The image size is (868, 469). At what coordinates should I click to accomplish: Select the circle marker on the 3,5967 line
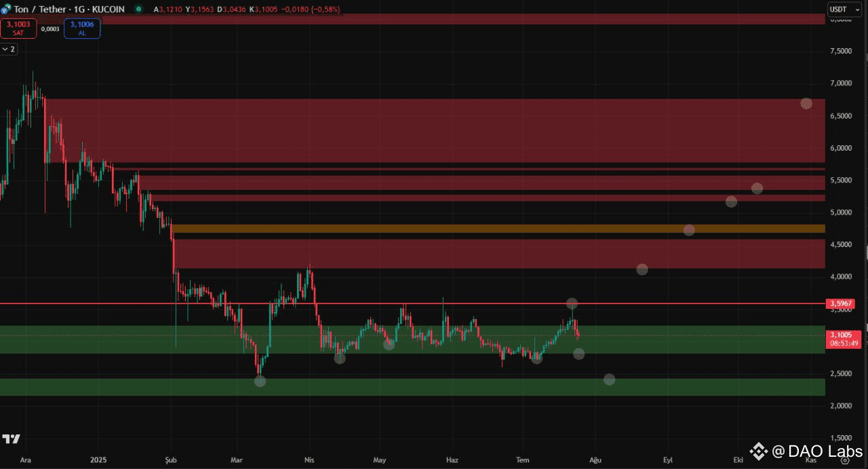tap(572, 303)
